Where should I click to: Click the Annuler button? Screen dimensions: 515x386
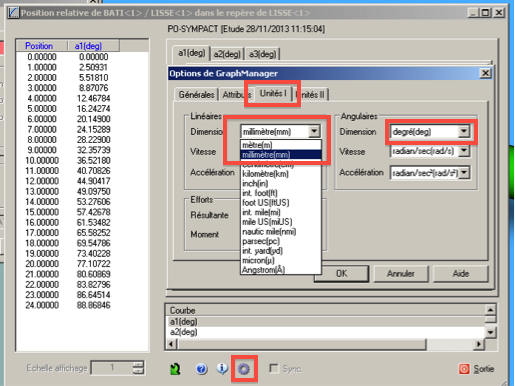coord(400,274)
